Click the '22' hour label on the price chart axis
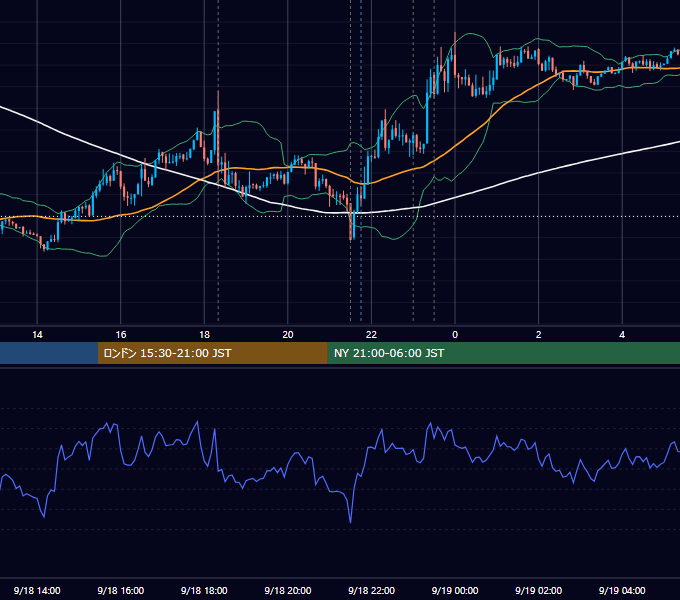The width and height of the screenshot is (680, 600). click(372, 335)
